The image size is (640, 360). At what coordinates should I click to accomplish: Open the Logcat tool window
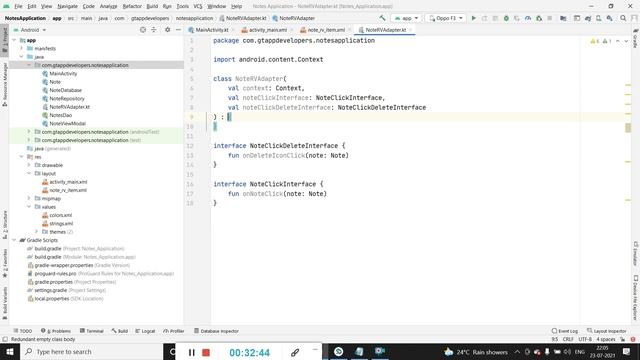tap(145, 331)
